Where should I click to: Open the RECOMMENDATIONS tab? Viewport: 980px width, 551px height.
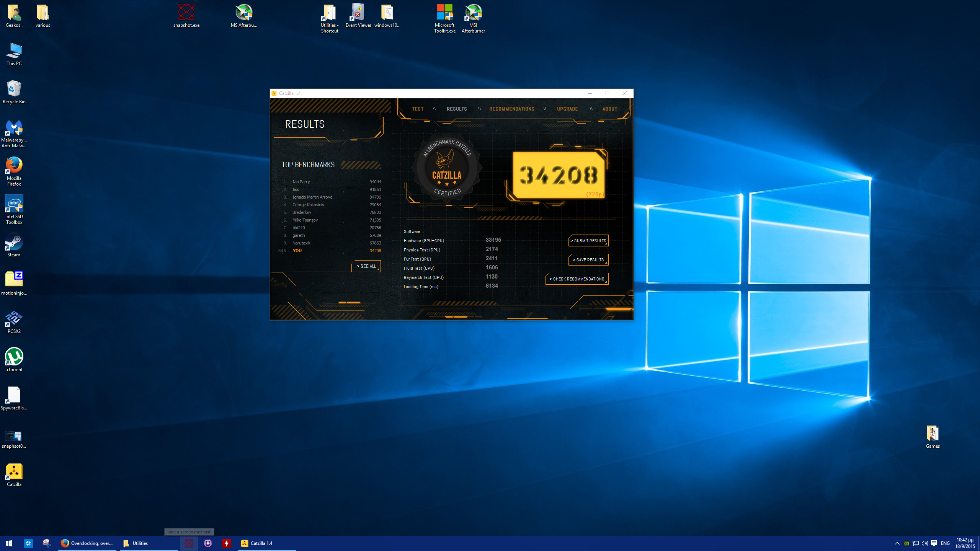[511, 109]
